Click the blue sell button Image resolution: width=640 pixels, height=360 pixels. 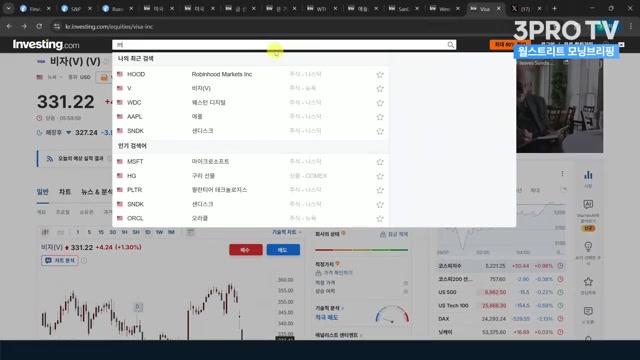283,250
